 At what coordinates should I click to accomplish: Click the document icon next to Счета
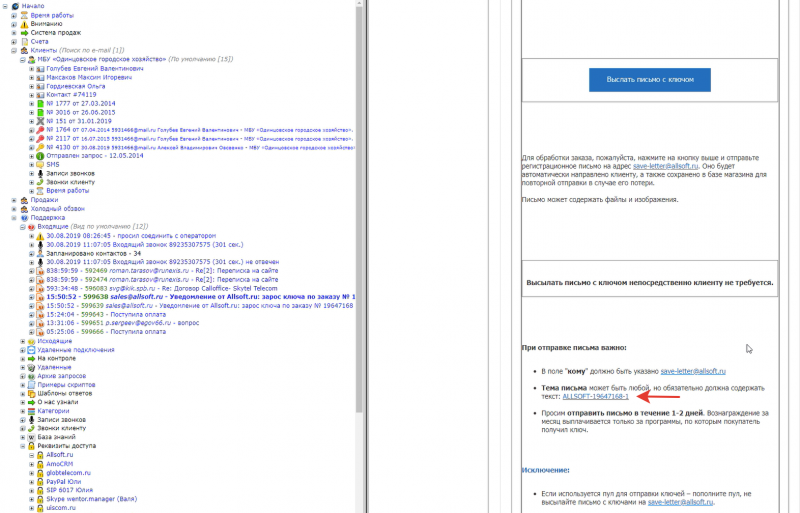[x=24, y=42]
